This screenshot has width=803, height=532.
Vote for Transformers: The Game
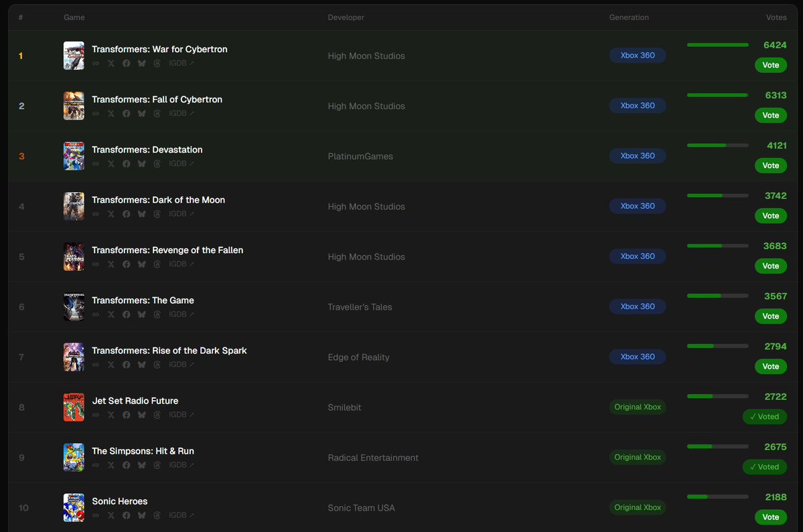pyautogui.click(x=771, y=316)
